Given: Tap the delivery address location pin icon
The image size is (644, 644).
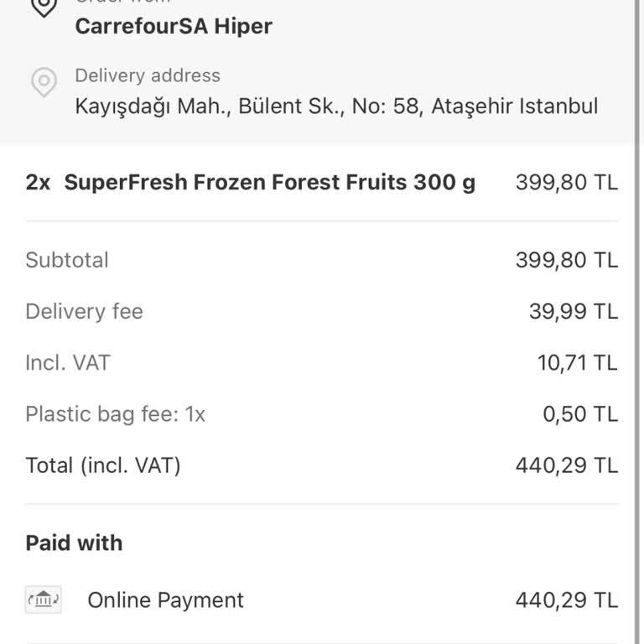Looking at the screenshot, I should pyautogui.click(x=44, y=82).
